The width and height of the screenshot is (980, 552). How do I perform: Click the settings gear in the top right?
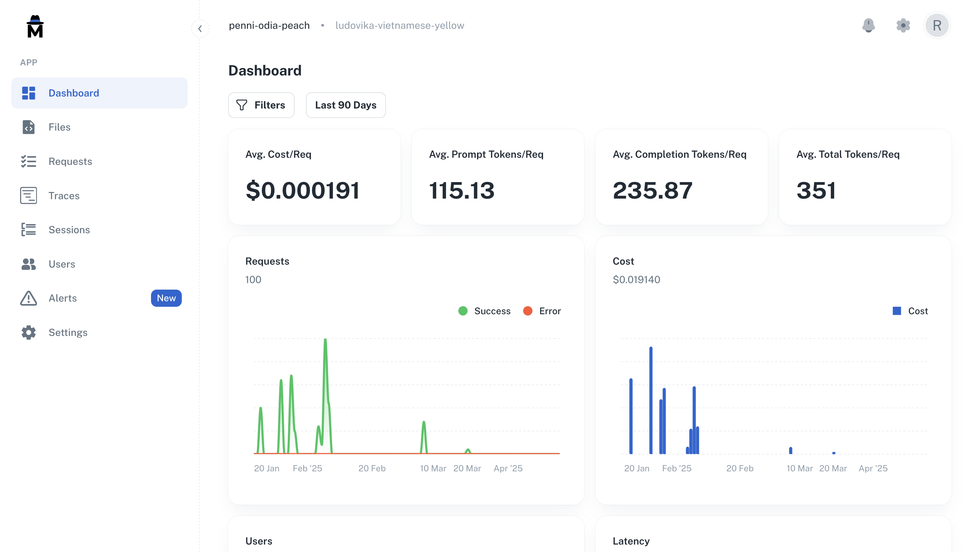tap(903, 26)
